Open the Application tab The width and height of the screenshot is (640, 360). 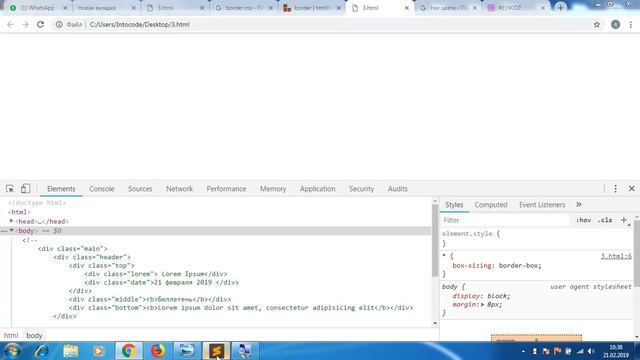[x=318, y=189]
